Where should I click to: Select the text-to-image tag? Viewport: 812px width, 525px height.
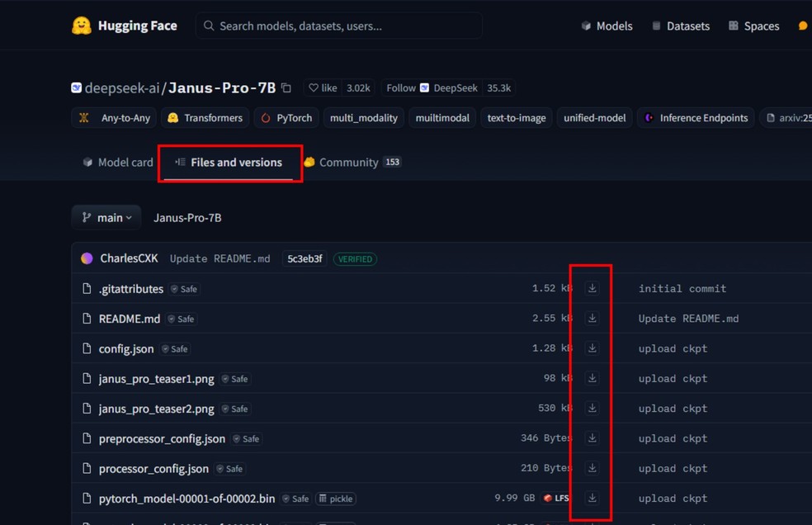(x=517, y=118)
